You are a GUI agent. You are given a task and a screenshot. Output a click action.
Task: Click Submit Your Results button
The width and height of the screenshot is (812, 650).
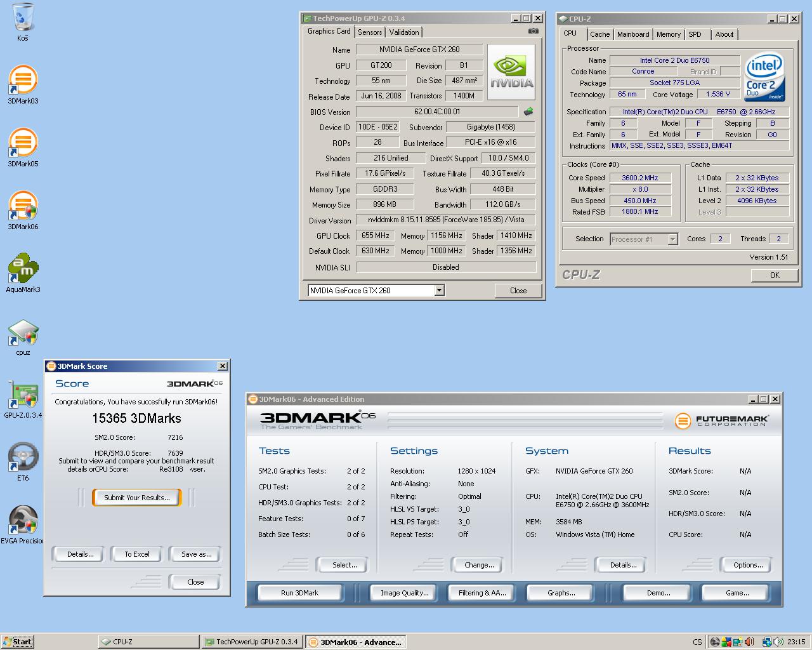coord(137,498)
